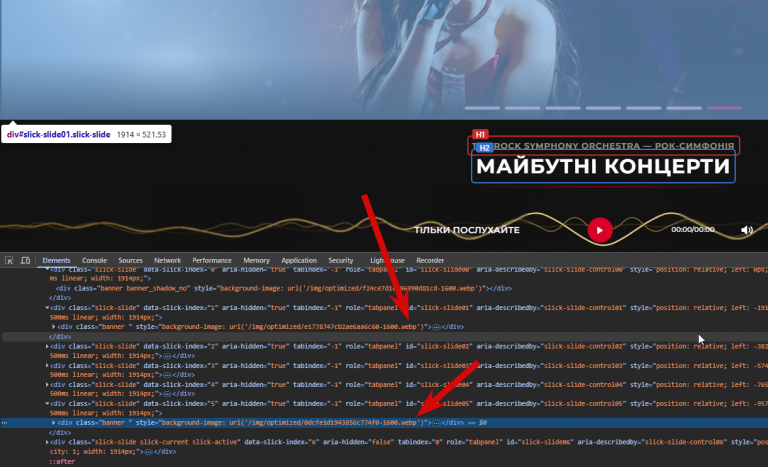
Task: Open the Lighthouse tab
Action: click(387, 260)
